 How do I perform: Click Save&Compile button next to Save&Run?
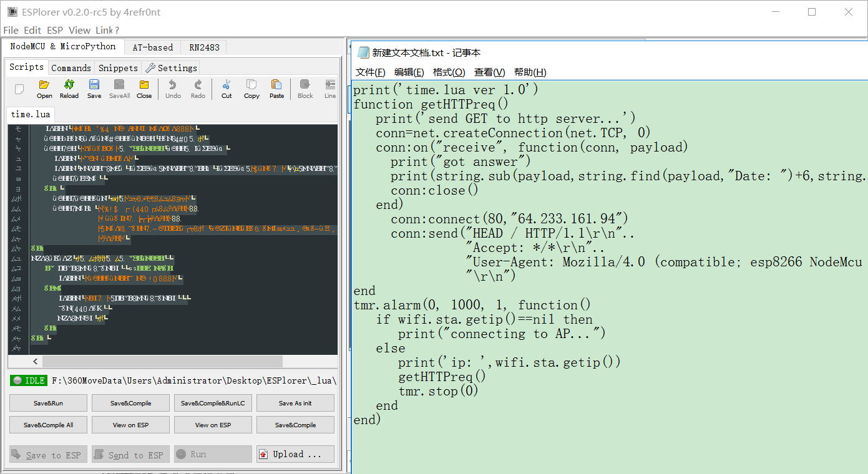pyautogui.click(x=130, y=403)
